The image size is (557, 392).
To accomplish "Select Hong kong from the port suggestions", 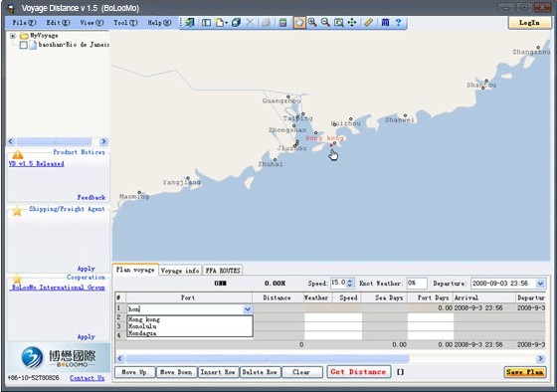I will pos(144,319).
